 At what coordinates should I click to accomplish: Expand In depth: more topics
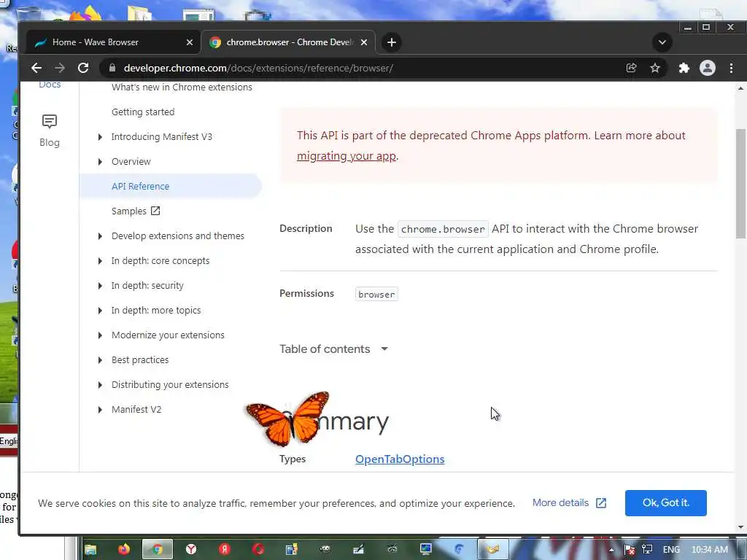click(x=100, y=311)
